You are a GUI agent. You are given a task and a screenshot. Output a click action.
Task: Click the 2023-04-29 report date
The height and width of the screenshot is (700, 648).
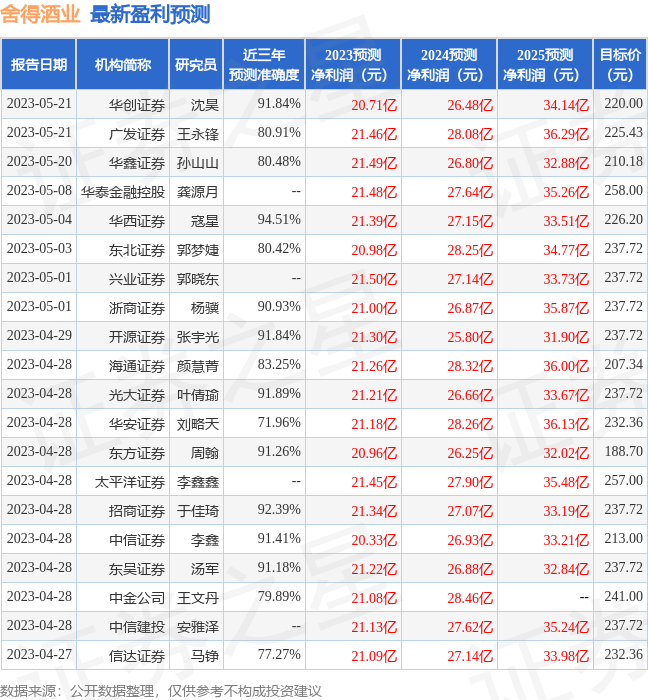(39, 336)
